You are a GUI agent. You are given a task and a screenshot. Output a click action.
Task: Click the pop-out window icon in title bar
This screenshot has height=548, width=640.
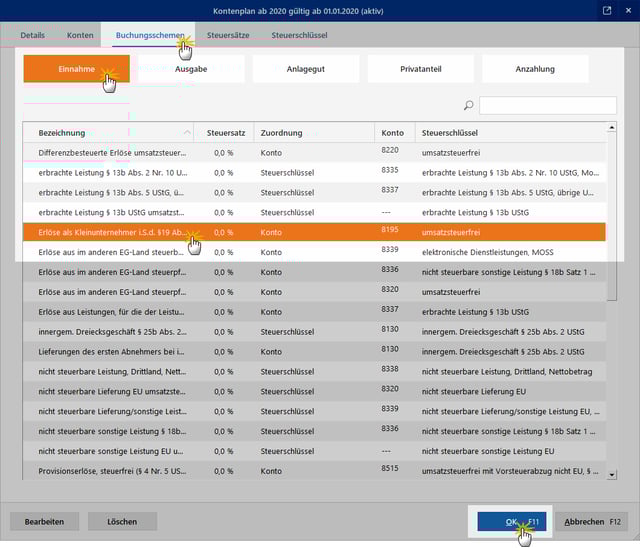tap(606, 10)
